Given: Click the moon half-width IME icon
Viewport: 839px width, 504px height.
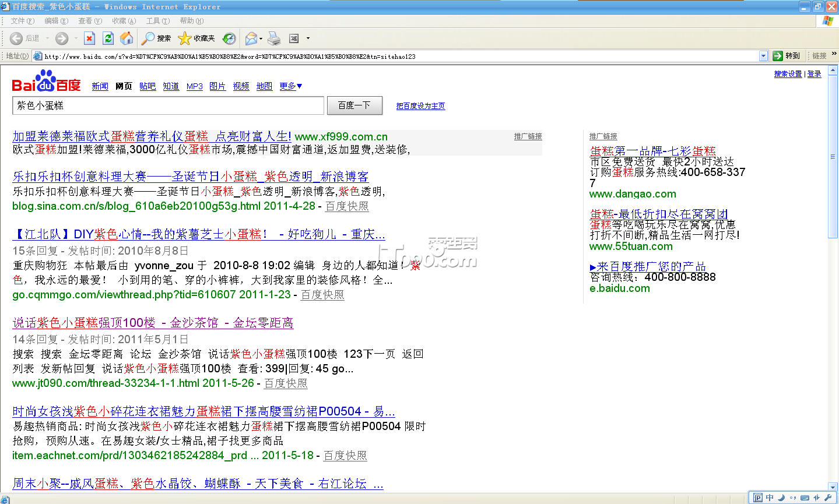Looking at the screenshot, I should click(781, 498).
